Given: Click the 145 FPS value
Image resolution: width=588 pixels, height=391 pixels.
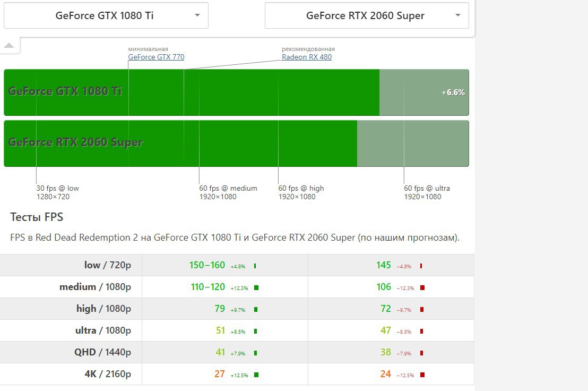Looking at the screenshot, I should (384, 265).
